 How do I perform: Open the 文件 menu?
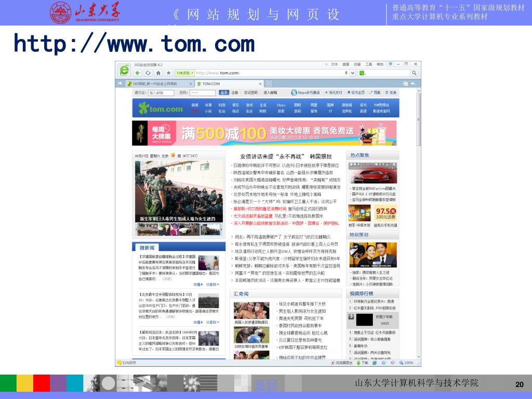[335, 64]
